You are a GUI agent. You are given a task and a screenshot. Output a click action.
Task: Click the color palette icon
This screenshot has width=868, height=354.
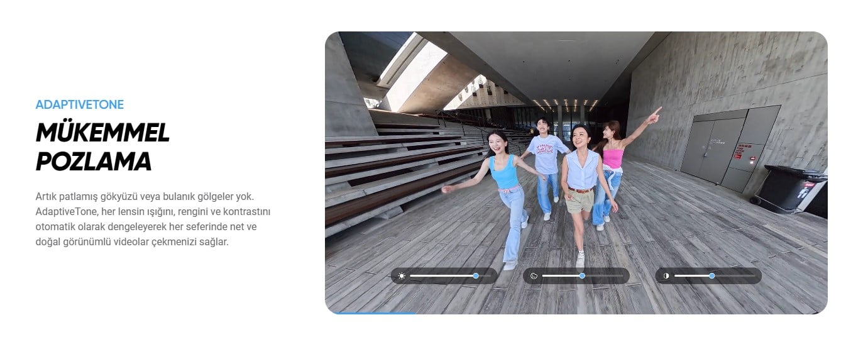534,276
